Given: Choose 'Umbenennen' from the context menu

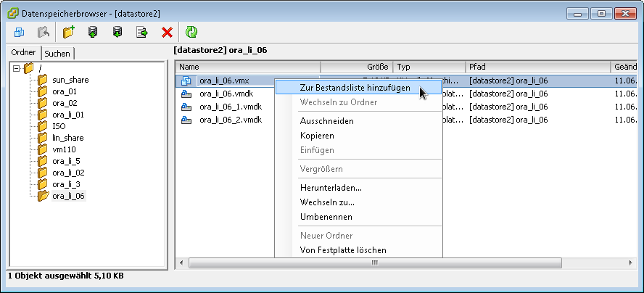Looking at the screenshot, I should click(326, 217).
